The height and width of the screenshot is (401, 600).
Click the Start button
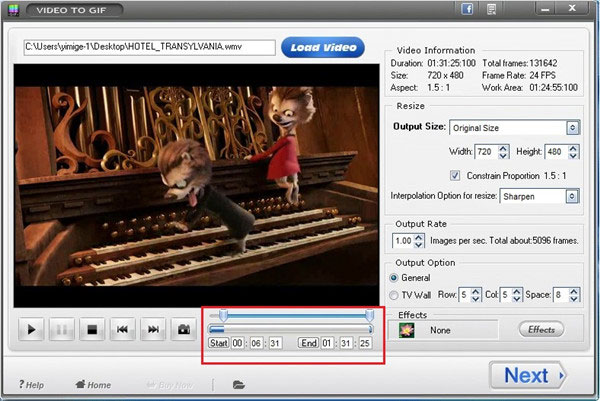pos(218,343)
